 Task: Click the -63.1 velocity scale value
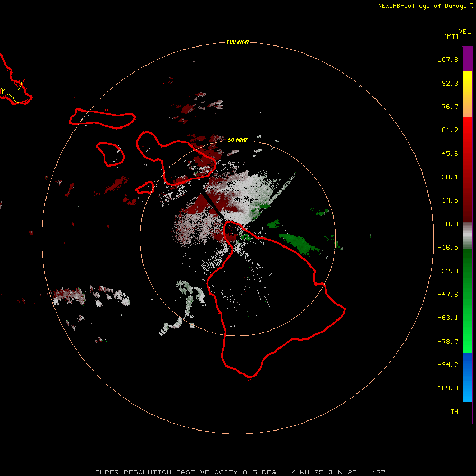448,318
